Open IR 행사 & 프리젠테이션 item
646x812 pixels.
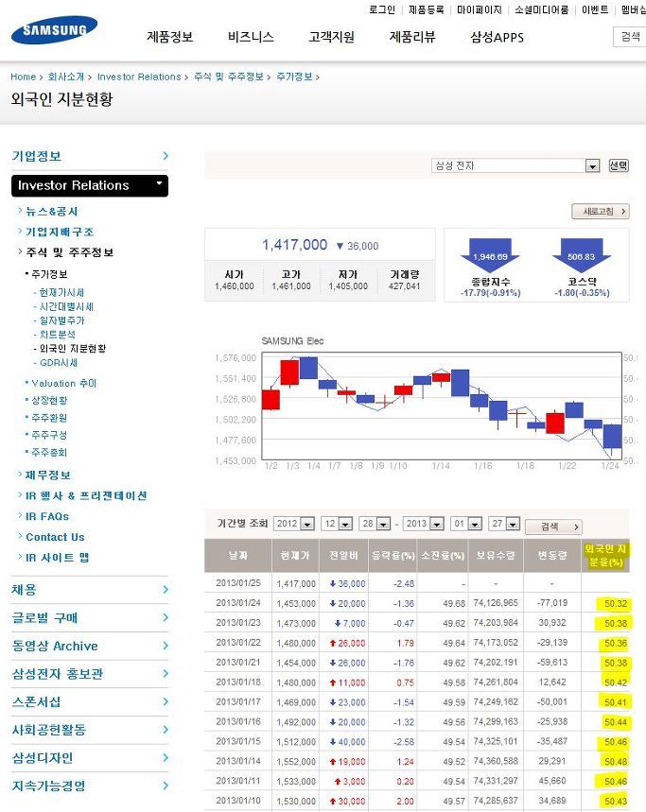point(86,495)
